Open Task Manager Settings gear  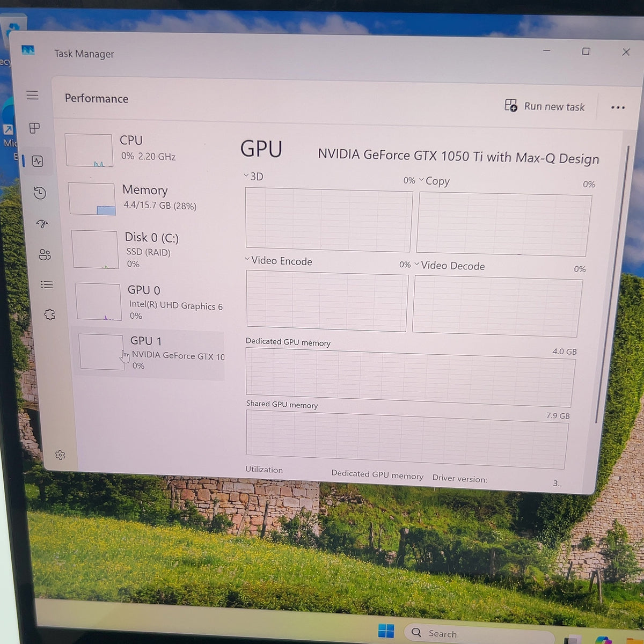(60, 455)
